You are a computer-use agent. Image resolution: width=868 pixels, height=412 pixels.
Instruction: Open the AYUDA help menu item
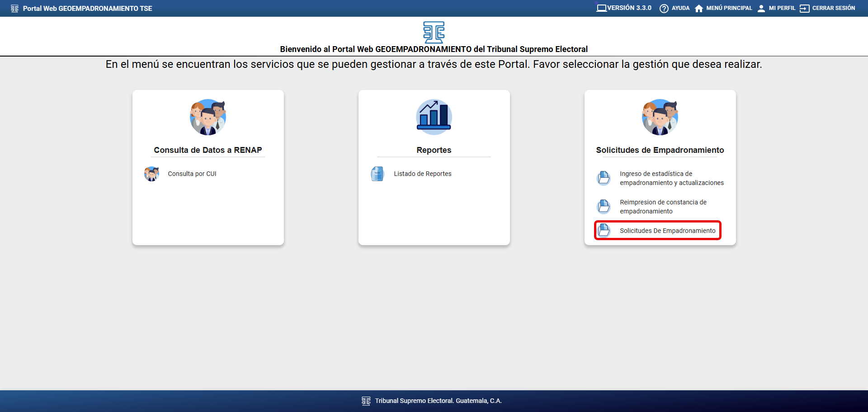click(x=680, y=8)
